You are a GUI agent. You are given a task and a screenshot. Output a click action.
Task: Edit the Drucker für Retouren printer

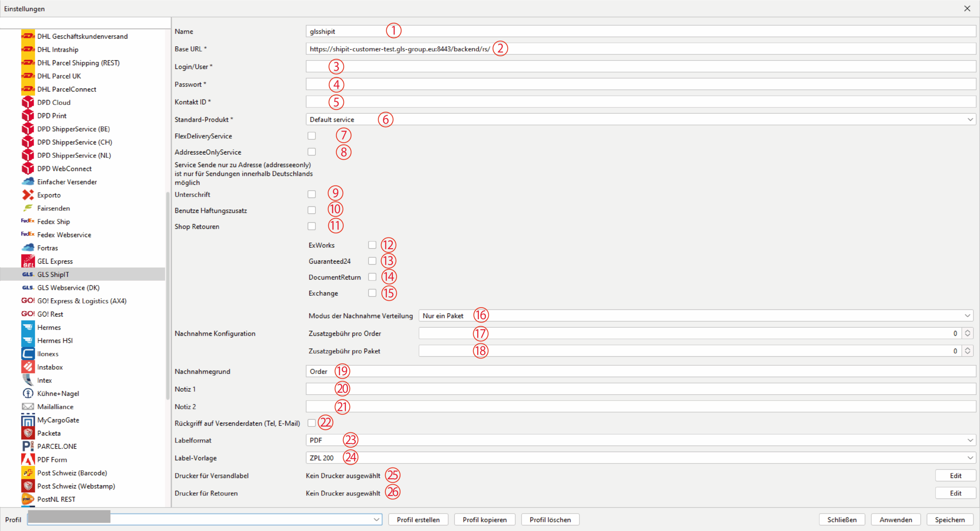click(955, 493)
